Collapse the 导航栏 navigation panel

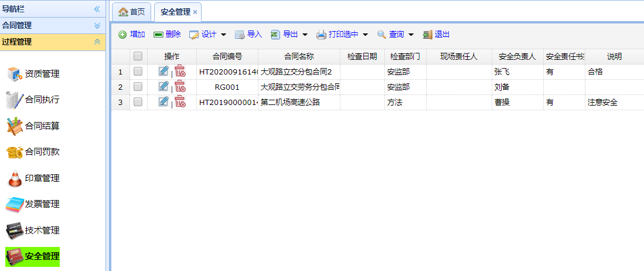point(97,9)
